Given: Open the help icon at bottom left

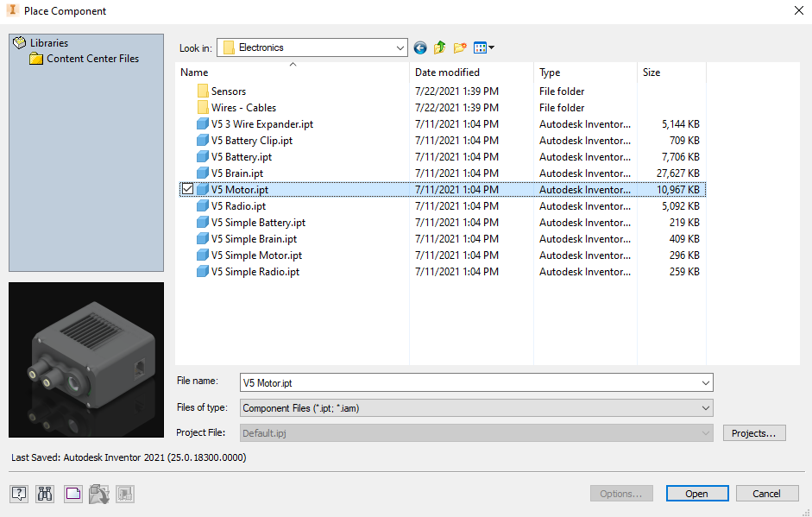Looking at the screenshot, I should coord(19,494).
